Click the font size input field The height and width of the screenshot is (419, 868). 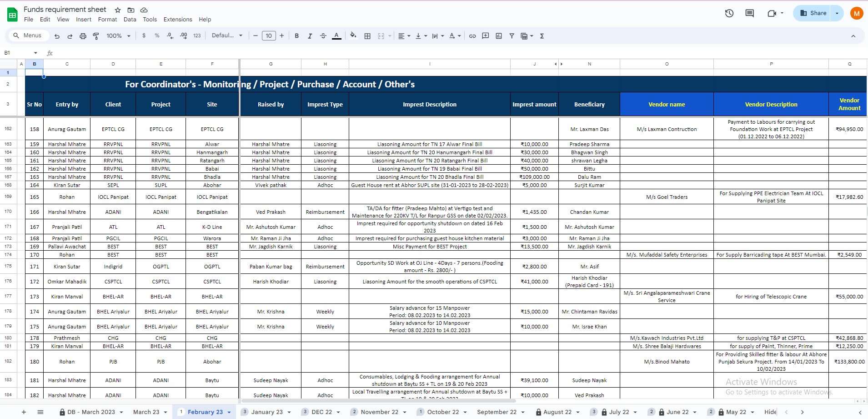click(x=269, y=36)
